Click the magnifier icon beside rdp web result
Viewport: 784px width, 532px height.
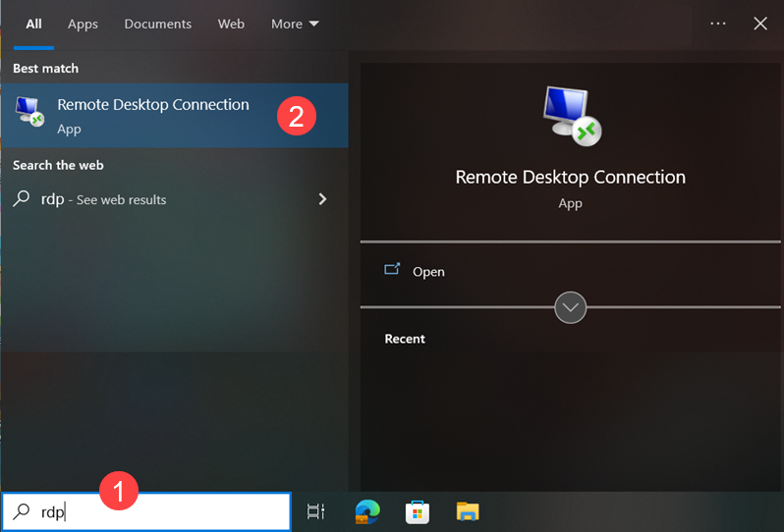(x=22, y=199)
